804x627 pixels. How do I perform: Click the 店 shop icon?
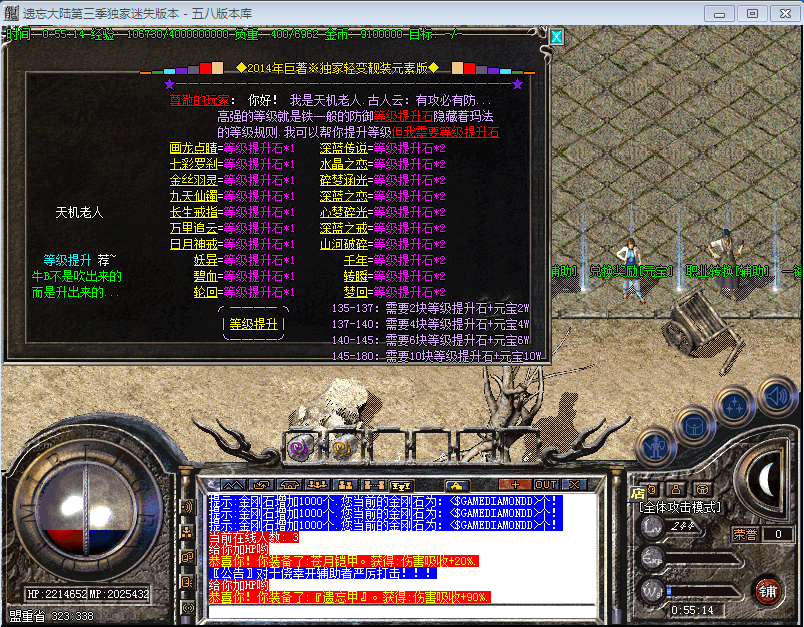click(637, 493)
